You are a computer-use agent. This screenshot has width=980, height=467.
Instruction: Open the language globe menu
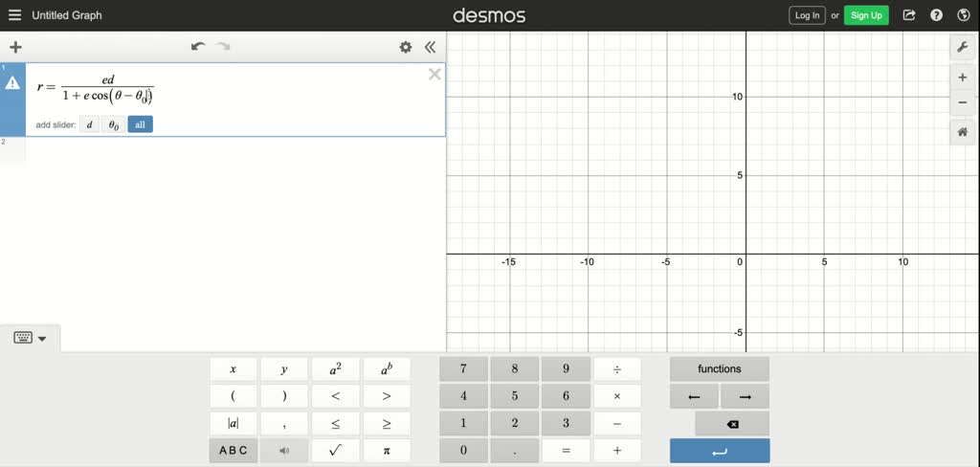click(x=963, y=15)
